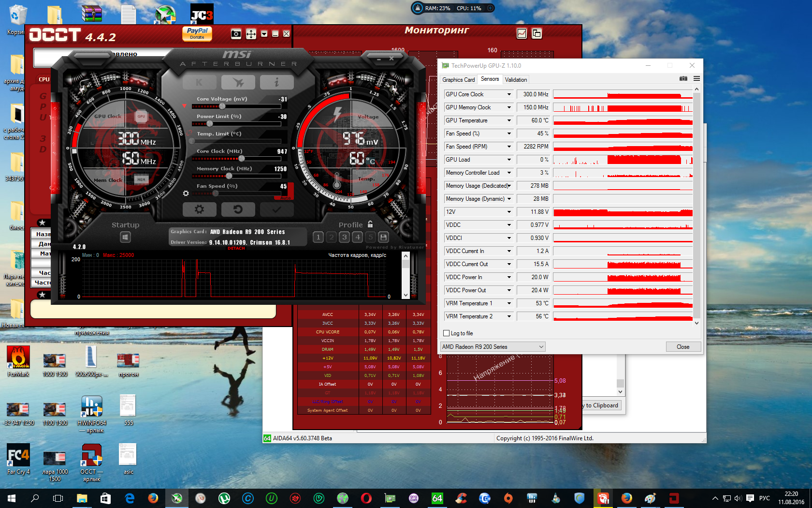
Task: Open uTorrent from the taskbar
Action: pyautogui.click(x=224, y=498)
